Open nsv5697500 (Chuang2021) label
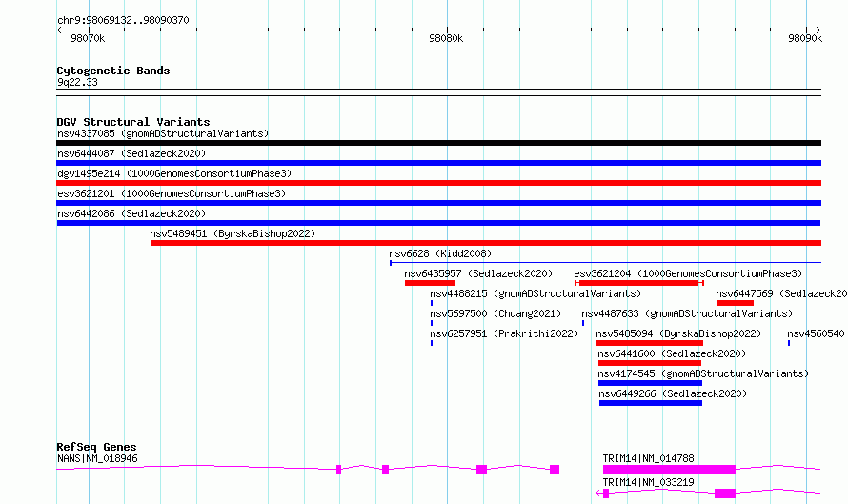The width and height of the screenshot is (848, 504). pos(495,313)
